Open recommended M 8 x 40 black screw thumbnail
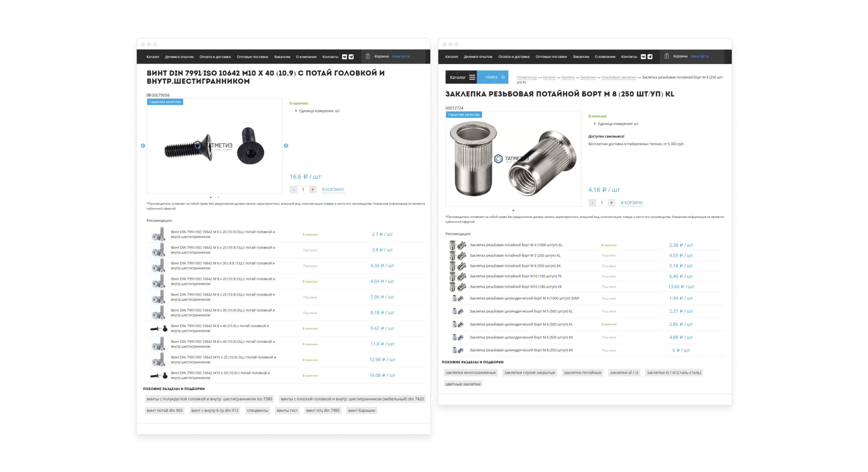 (159, 328)
